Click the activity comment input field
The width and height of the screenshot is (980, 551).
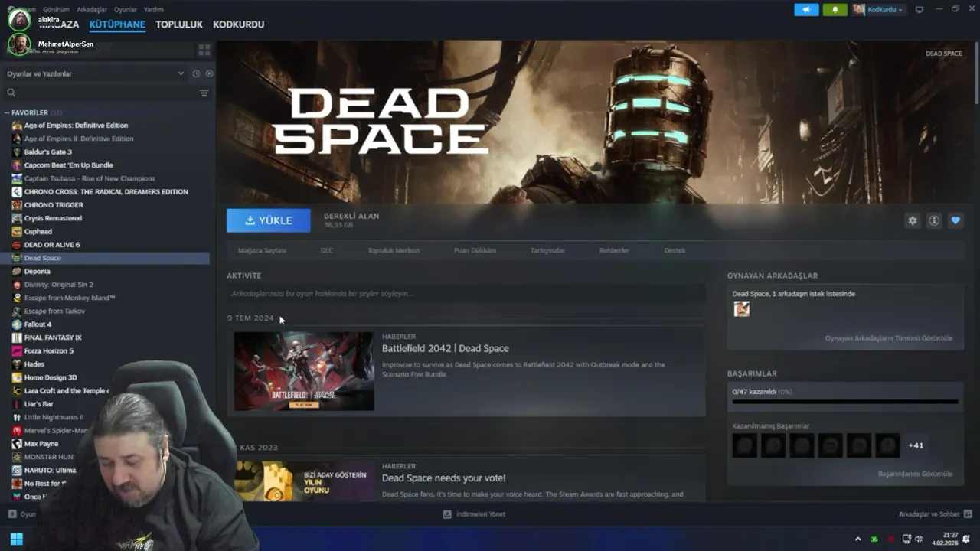465,293
